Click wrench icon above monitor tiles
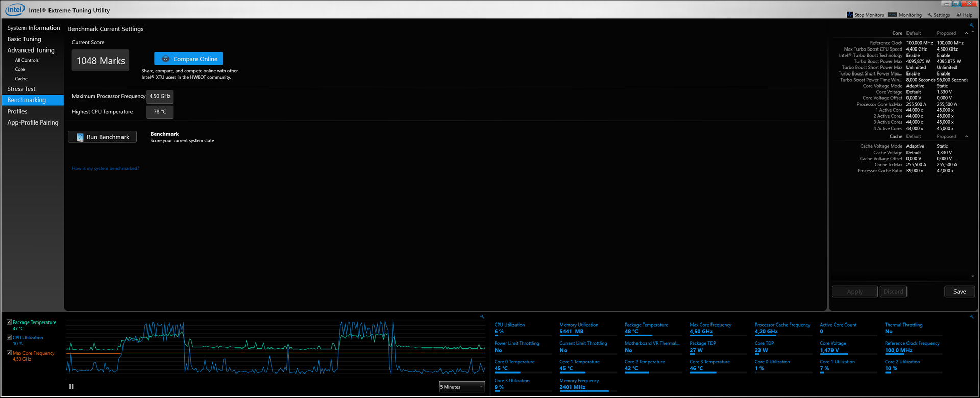980x398 pixels. coord(972,317)
